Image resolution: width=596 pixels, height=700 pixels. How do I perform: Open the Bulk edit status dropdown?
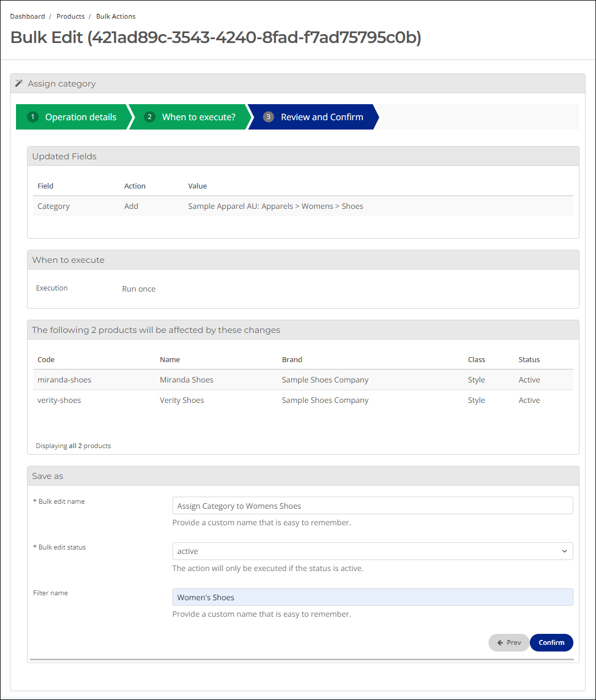click(x=373, y=551)
